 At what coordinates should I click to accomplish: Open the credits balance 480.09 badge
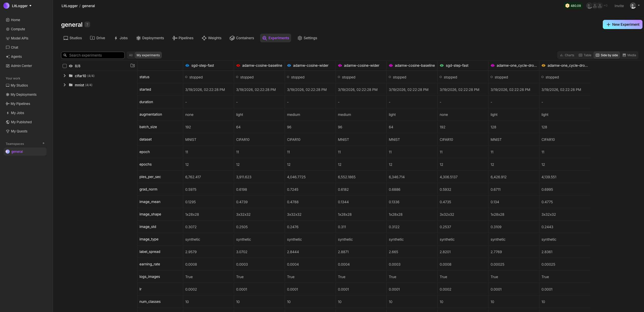[573, 6]
